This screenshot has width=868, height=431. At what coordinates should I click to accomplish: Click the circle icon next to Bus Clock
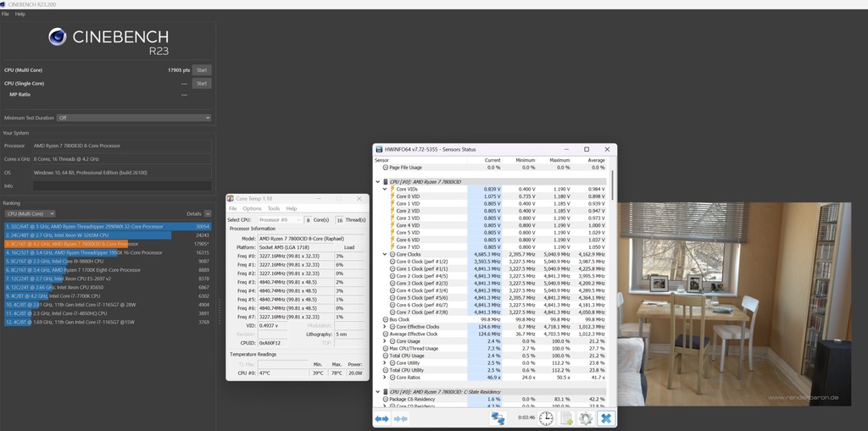coord(386,320)
